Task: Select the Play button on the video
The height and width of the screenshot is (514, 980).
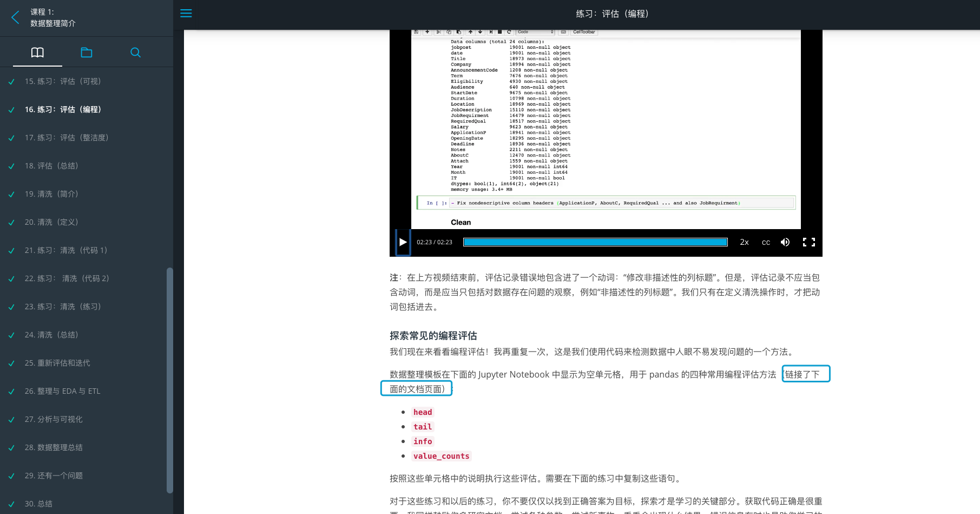Action: 403,242
